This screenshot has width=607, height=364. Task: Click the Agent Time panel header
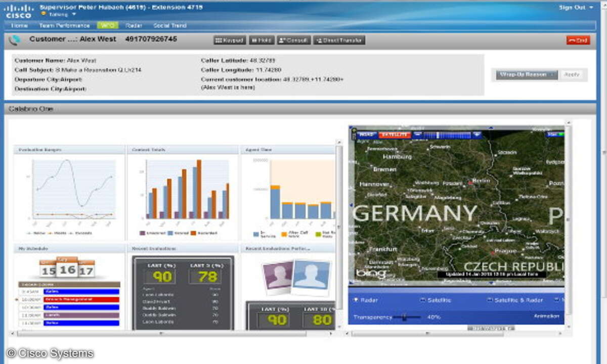(x=287, y=150)
